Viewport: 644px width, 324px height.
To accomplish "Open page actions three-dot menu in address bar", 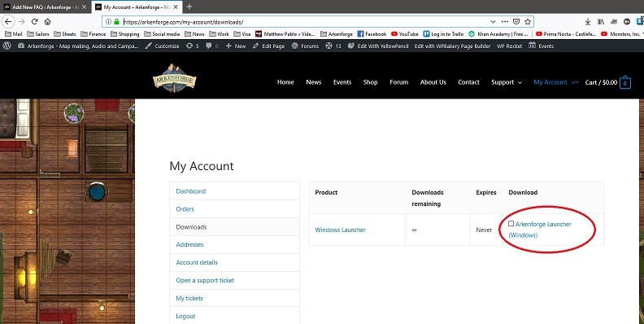I will pos(505,22).
